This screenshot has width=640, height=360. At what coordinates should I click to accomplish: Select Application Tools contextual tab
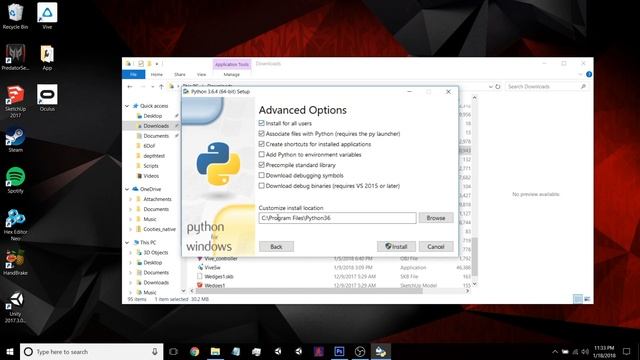(x=232, y=64)
